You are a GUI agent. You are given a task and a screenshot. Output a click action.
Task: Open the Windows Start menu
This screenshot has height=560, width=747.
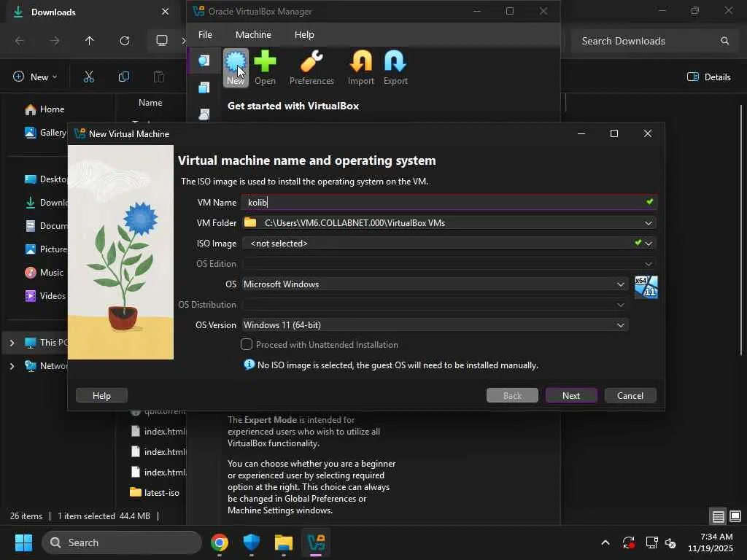(23, 542)
